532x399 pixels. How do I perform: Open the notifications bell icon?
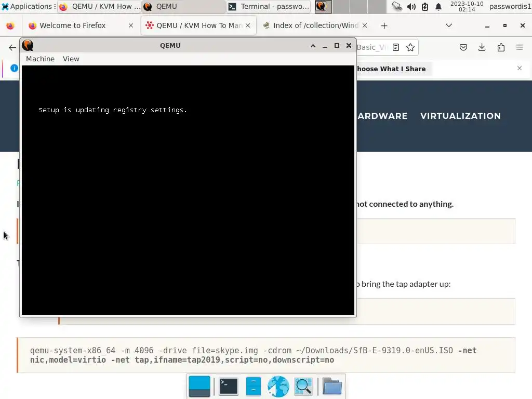coord(438,6)
